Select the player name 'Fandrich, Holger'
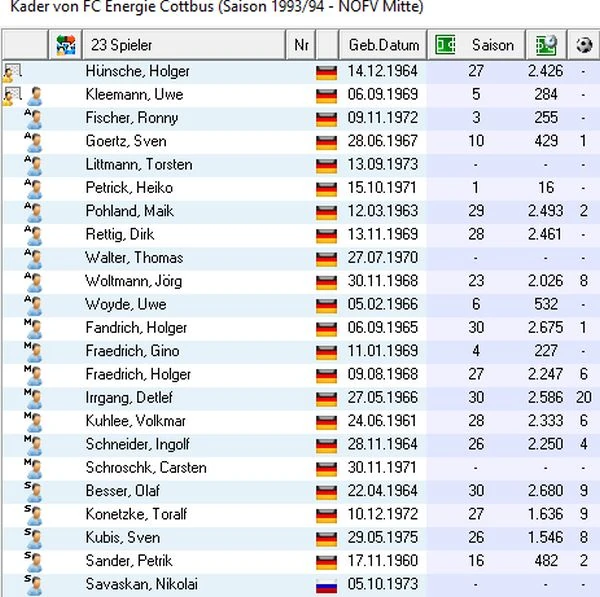 [136, 328]
